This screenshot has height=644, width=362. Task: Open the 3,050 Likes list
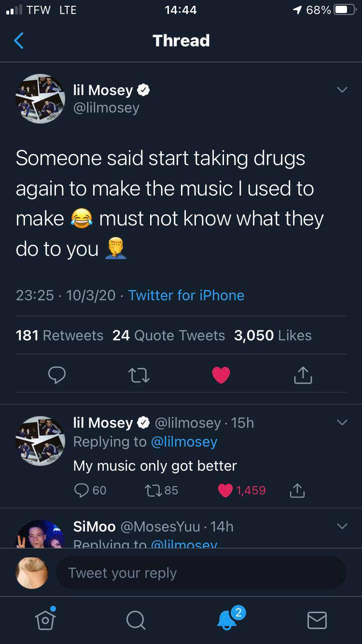(x=273, y=336)
